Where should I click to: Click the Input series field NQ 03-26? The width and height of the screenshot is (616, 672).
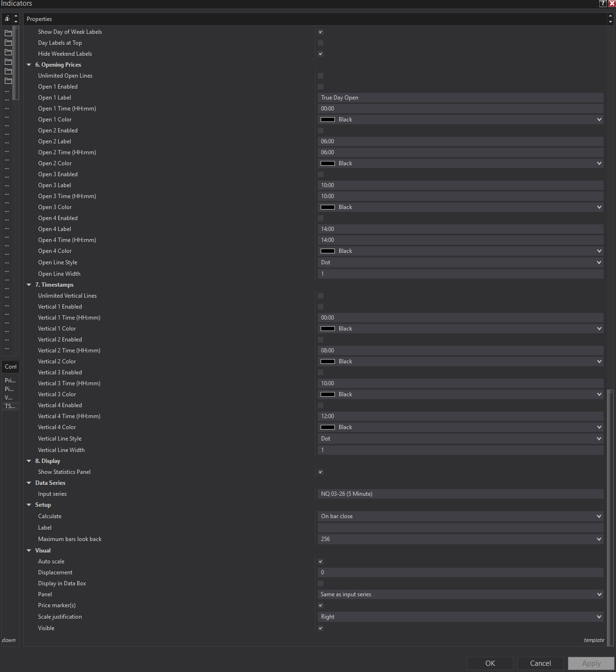point(460,494)
